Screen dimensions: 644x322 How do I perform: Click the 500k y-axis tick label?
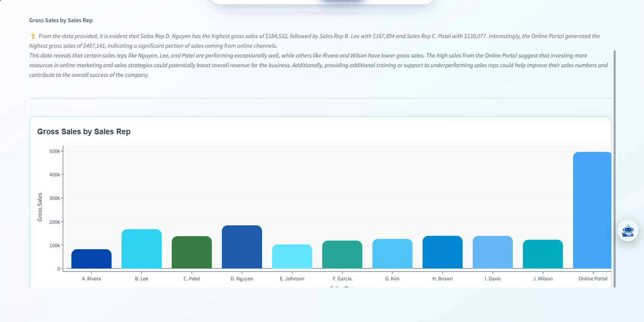(54, 151)
